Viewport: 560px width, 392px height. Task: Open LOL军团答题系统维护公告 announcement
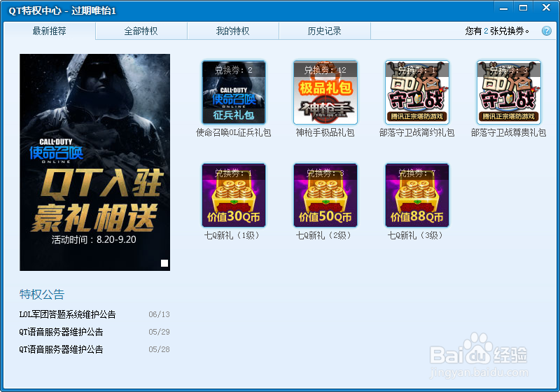pyautogui.click(x=67, y=314)
